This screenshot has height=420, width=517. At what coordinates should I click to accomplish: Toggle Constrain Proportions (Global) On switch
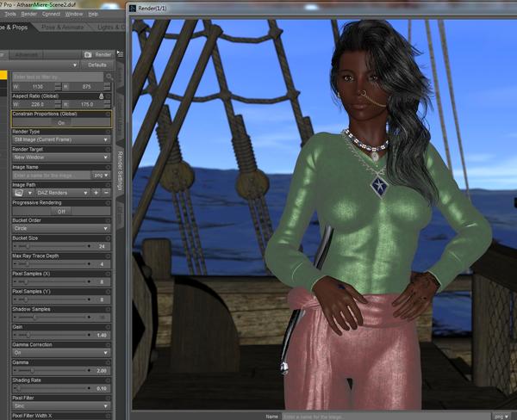[x=61, y=123]
